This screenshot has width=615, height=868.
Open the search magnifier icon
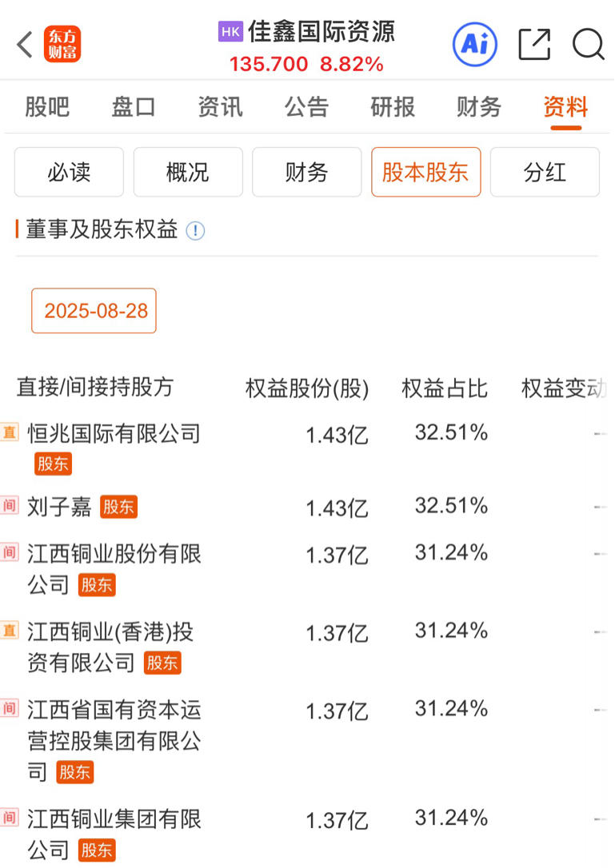(x=588, y=44)
